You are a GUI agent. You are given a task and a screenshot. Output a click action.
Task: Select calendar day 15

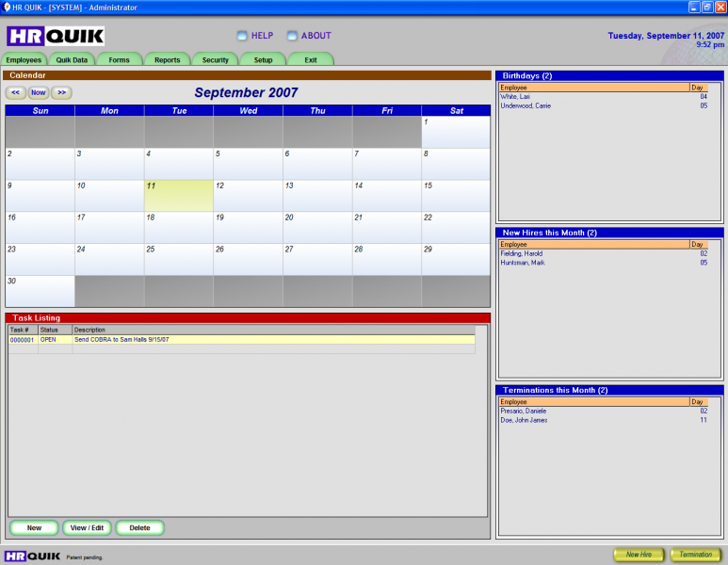[456, 196]
